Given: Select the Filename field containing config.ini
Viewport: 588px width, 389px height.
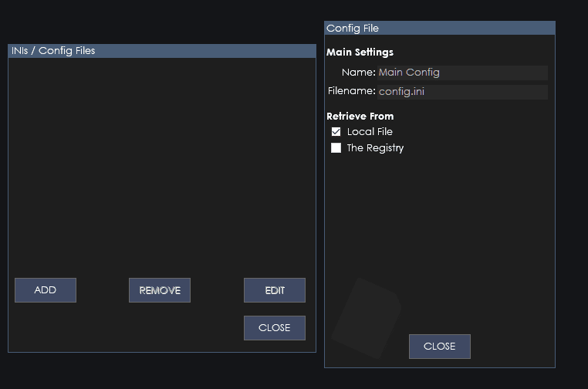Looking at the screenshot, I should tap(462, 92).
